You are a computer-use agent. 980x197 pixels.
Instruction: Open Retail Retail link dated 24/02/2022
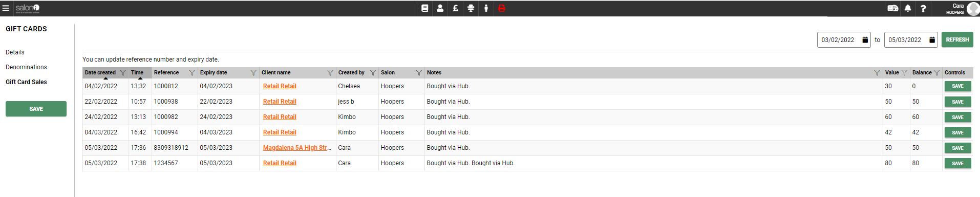coord(280,117)
